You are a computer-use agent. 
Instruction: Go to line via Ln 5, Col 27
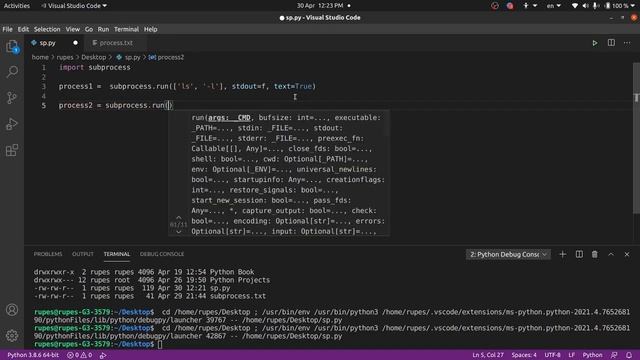[488, 355]
